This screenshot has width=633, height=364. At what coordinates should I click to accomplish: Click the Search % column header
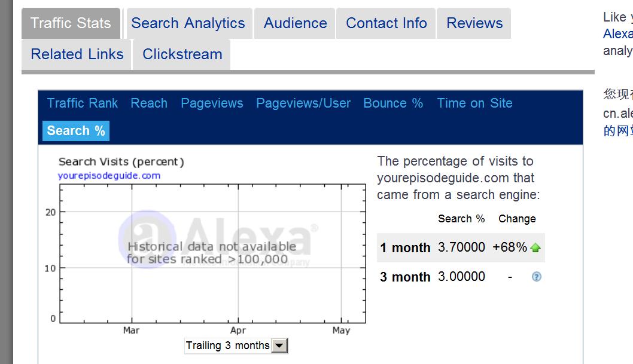(x=461, y=219)
